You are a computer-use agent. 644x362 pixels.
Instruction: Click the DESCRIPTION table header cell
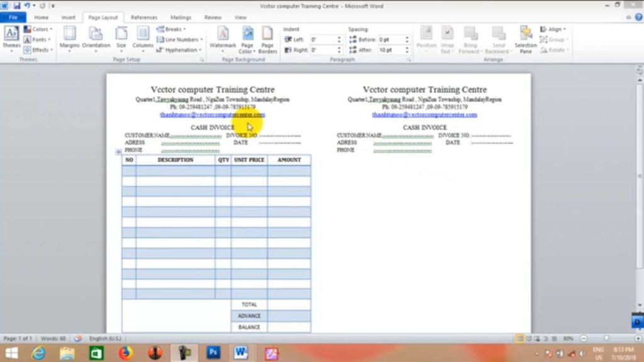pyautogui.click(x=175, y=160)
